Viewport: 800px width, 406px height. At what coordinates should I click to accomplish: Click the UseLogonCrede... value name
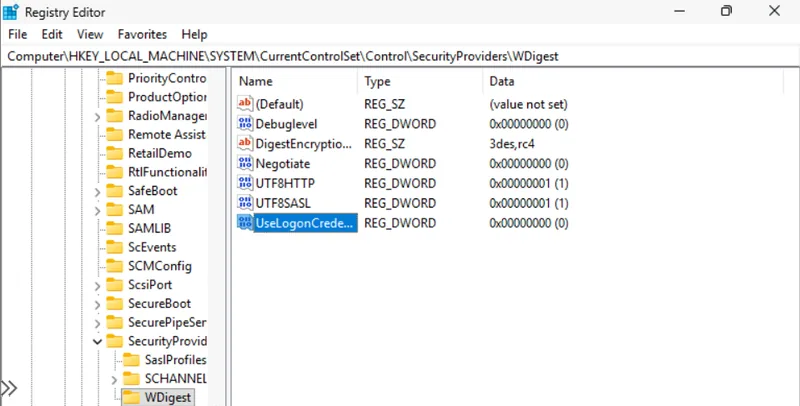(305, 223)
